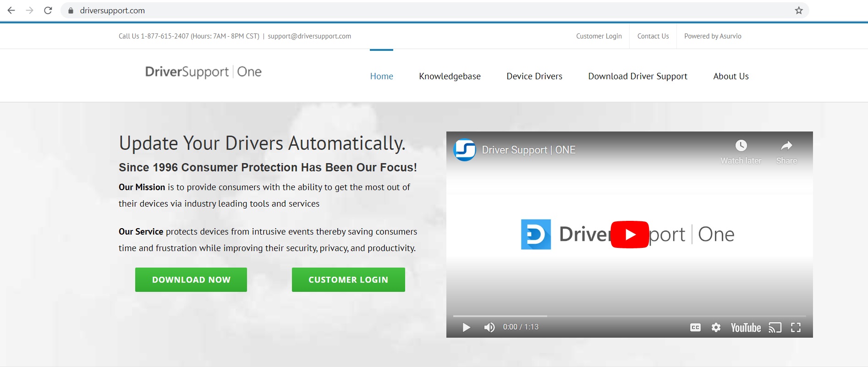The image size is (868, 367).
Task: Enter fullscreen with the fullscreen icon
Action: pos(796,327)
